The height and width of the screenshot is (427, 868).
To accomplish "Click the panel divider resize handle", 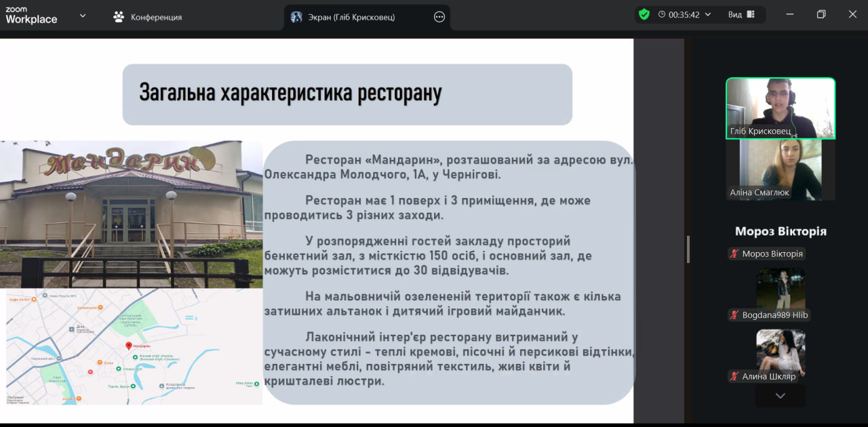I will click(x=688, y=249).
